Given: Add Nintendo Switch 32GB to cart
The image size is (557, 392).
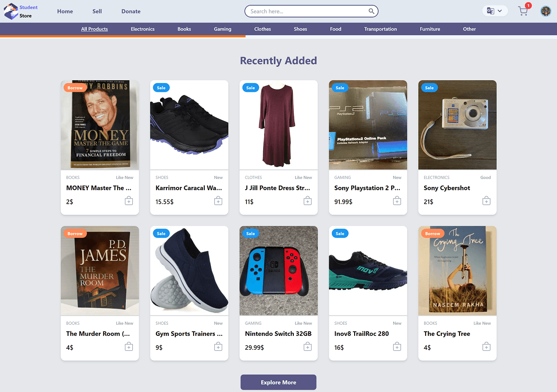Looking at the screenshot, I should coord(307,347).
